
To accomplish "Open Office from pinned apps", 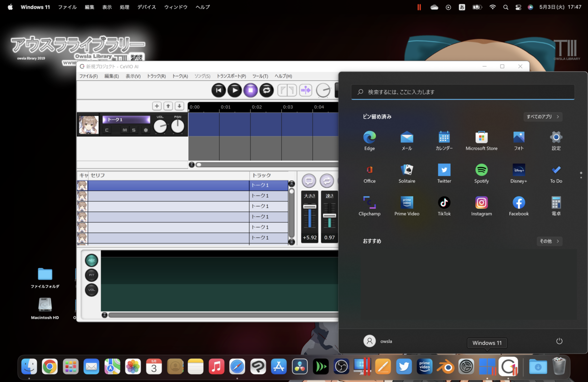I will tap(369, 173).
